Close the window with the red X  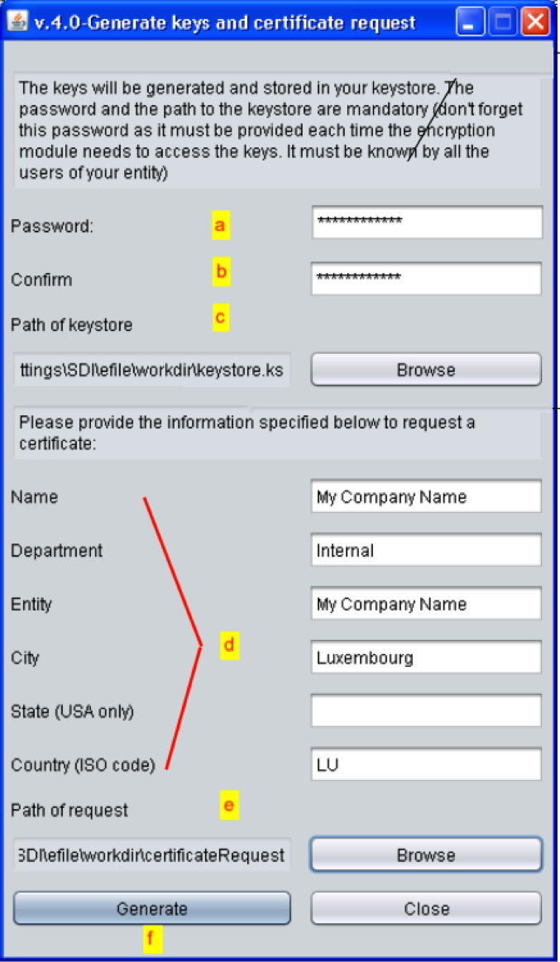pos(535,22)
